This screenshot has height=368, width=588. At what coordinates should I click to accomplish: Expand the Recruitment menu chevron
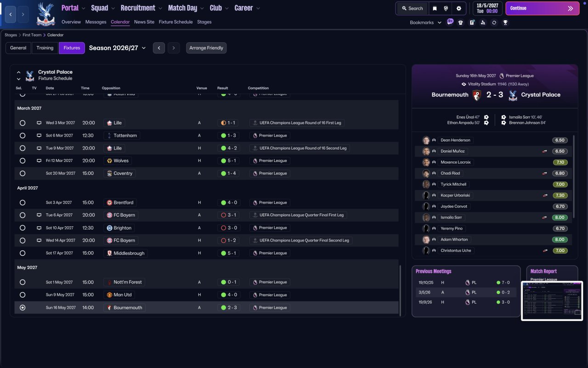(160, 8)
